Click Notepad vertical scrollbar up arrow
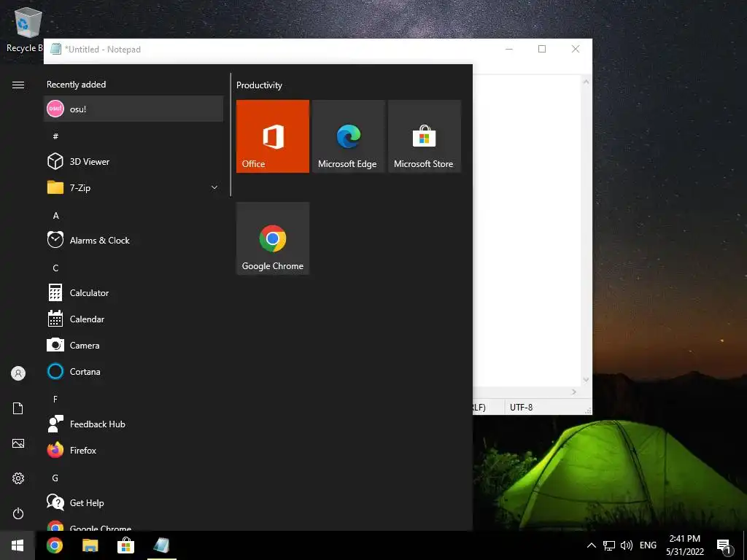The height and width of the screenshot is (560, 747). tap(586, 82)
